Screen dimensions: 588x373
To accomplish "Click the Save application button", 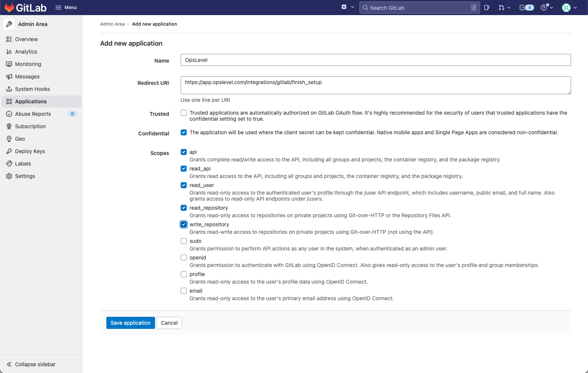I will (x=130, y=323).
